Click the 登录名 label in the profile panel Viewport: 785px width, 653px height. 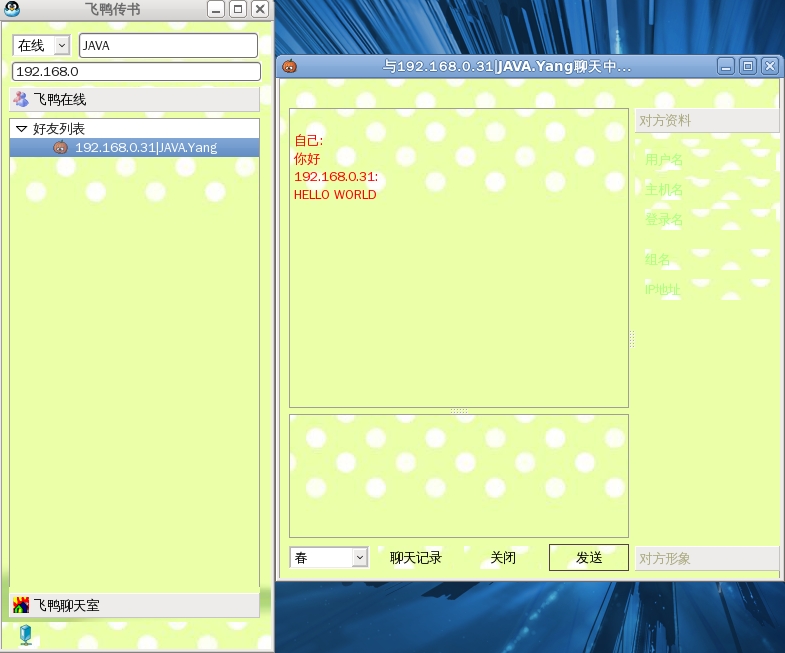point(664,219)
